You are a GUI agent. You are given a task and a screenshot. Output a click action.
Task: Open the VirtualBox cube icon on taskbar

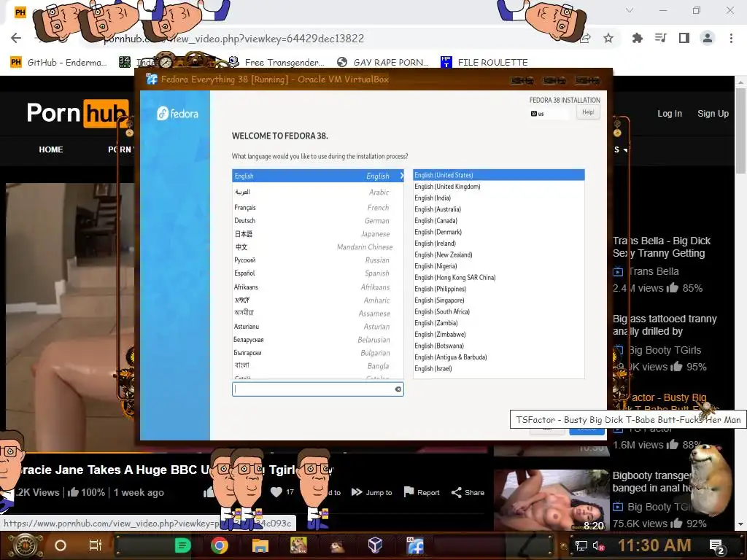pyautogui.click(x=376, y=545)
